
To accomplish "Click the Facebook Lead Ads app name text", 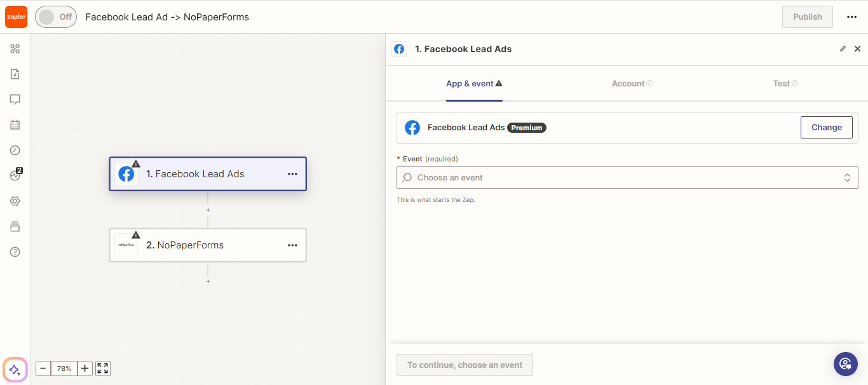I will (466, 128).
